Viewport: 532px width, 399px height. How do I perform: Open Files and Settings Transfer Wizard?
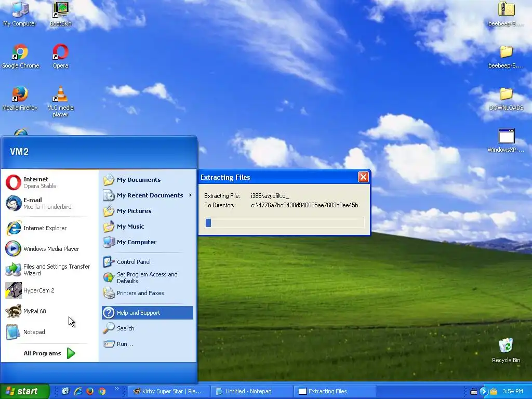point(49,270)
